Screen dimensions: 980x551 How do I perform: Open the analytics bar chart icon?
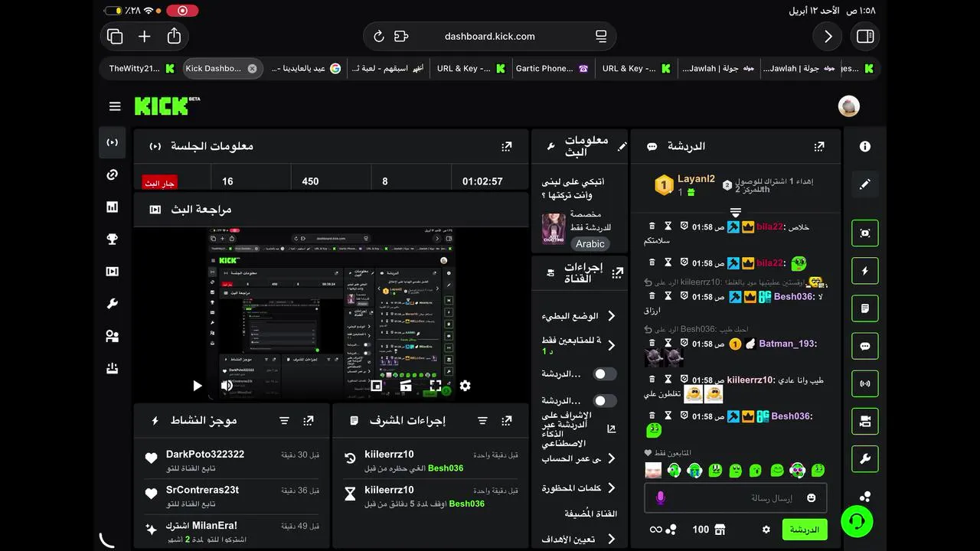113,207
